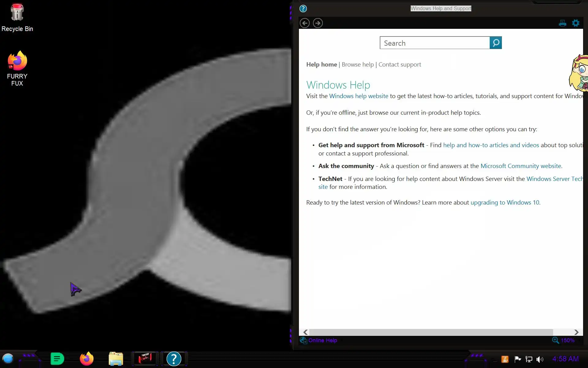Open the Browse help section

[357, 64]
